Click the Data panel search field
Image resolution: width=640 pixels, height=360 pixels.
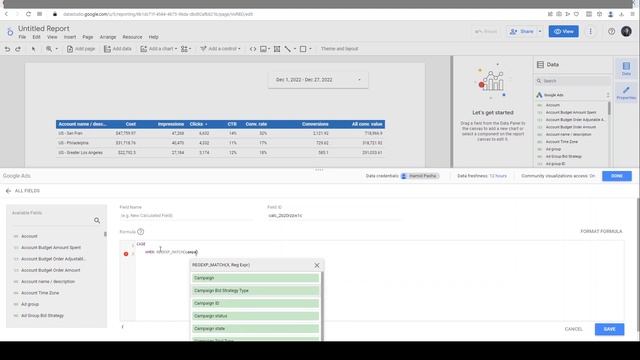573,81
